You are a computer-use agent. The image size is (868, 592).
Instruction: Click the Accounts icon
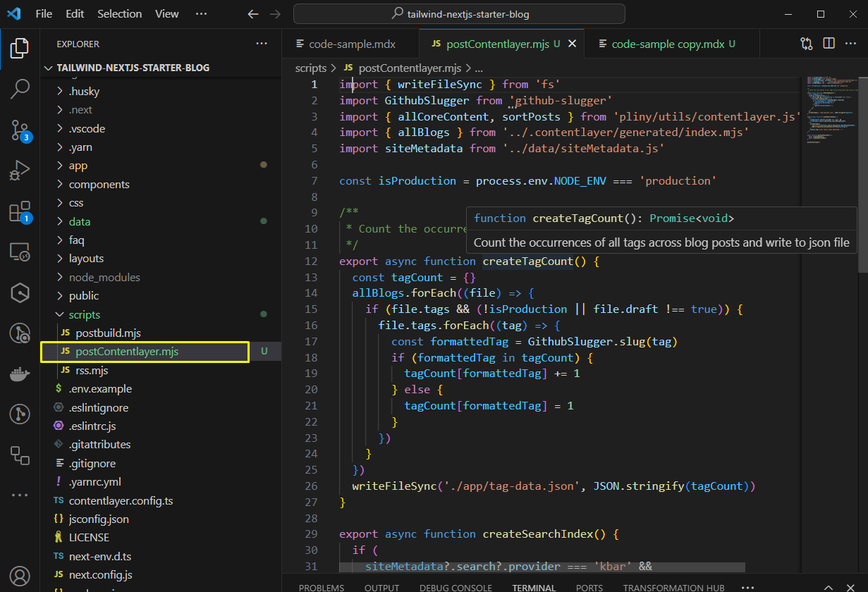tap(20, 576)
